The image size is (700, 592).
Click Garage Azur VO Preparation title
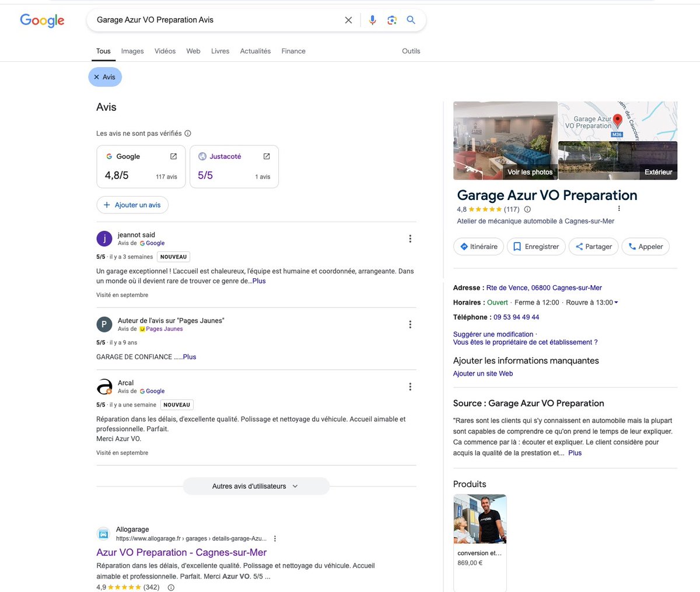547,195
